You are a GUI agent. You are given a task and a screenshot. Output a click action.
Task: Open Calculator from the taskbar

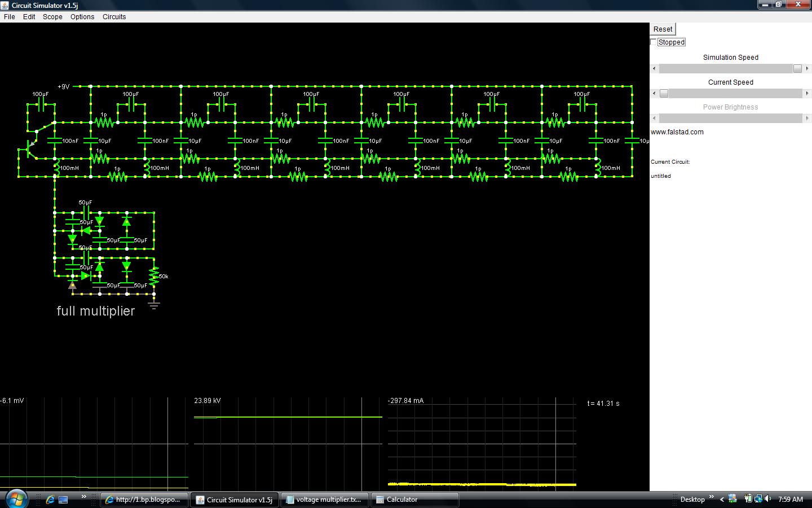(x=415, y=500)
